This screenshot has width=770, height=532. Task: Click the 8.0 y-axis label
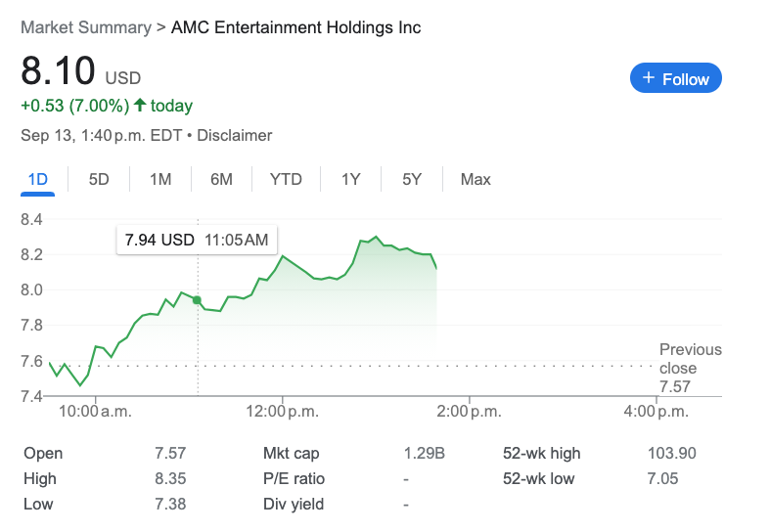[x=31, y=290]
